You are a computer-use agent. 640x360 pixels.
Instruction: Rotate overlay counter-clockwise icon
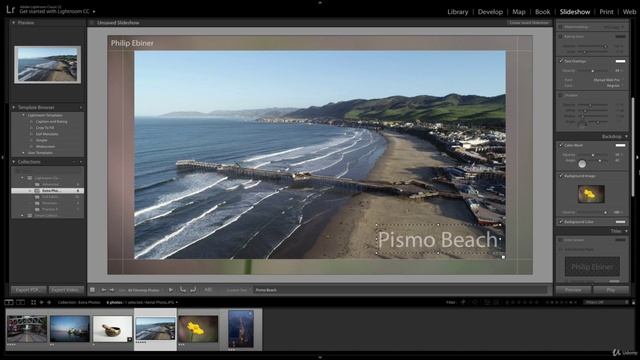(182, 289)
